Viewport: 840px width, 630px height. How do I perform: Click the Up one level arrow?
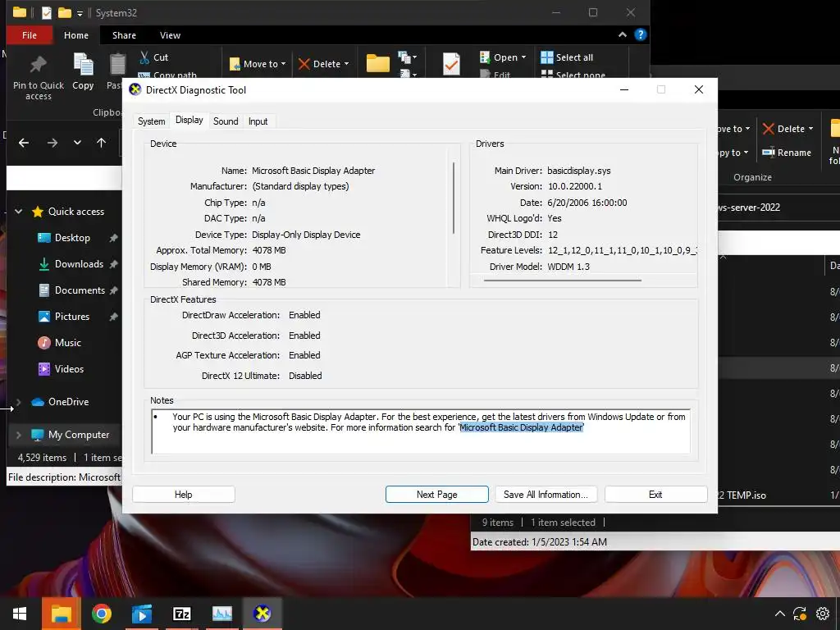click(x=101, y=143)
